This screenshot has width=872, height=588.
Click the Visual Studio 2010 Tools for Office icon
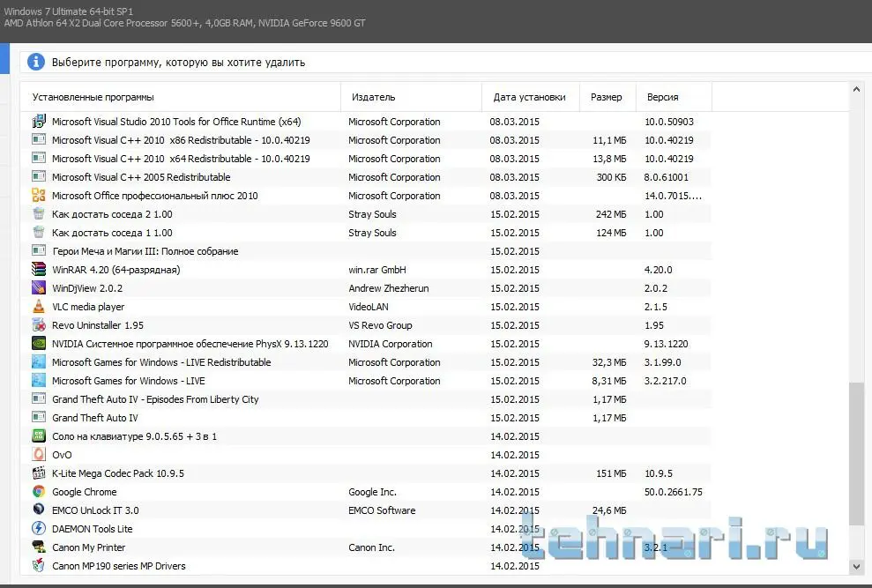(x=39, y=121)
